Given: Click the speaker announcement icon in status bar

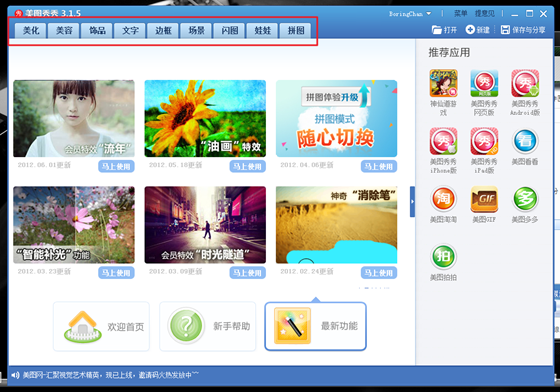Looking at the screenshot, I should point(15,375).
